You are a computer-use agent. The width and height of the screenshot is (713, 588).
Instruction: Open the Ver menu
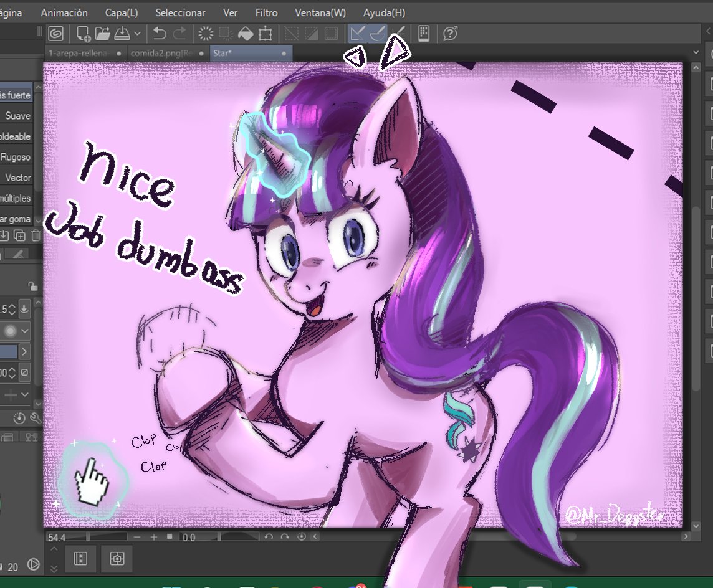[x=230, y=12]
